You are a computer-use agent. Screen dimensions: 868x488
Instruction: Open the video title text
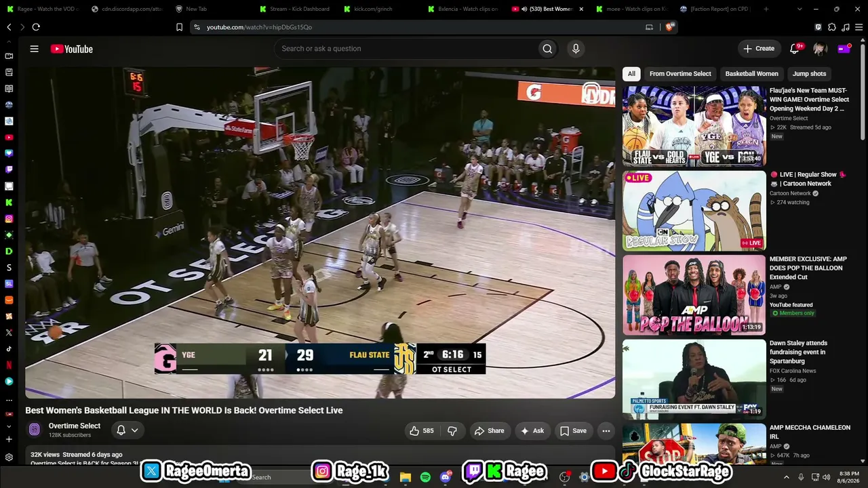184,410
